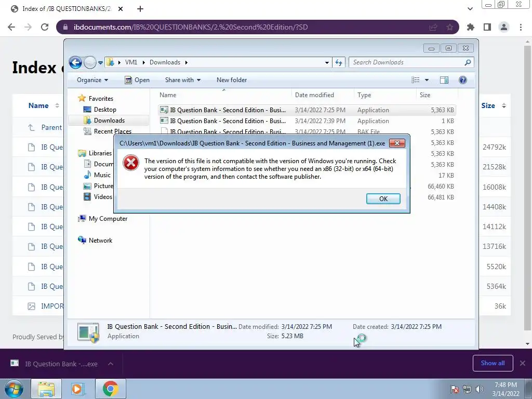This screenshot has height=399, width=532.
Task: Click Open in Explorer toolbar
Action: tap(137, 80)
